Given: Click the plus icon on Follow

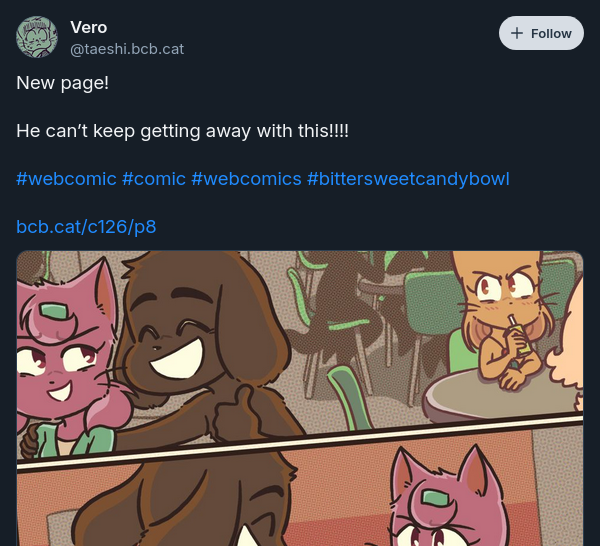Looking at the screenshot, I should click(517, 33).
